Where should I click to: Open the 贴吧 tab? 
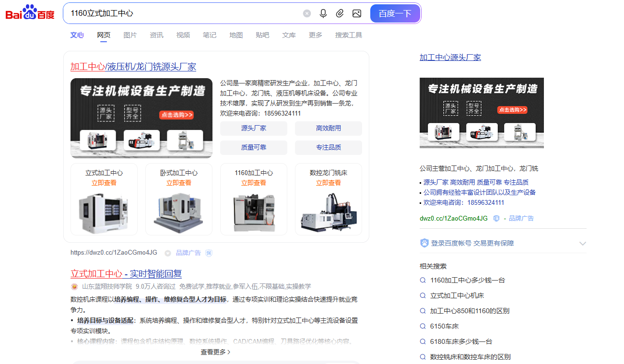click(x=262, y=35)
